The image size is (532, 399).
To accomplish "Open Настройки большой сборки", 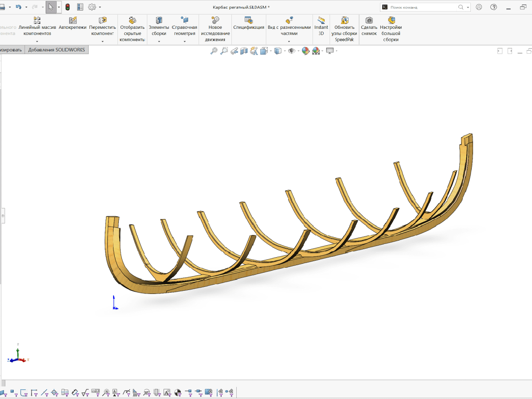I will pyautogui.click(x=391, y=29).
